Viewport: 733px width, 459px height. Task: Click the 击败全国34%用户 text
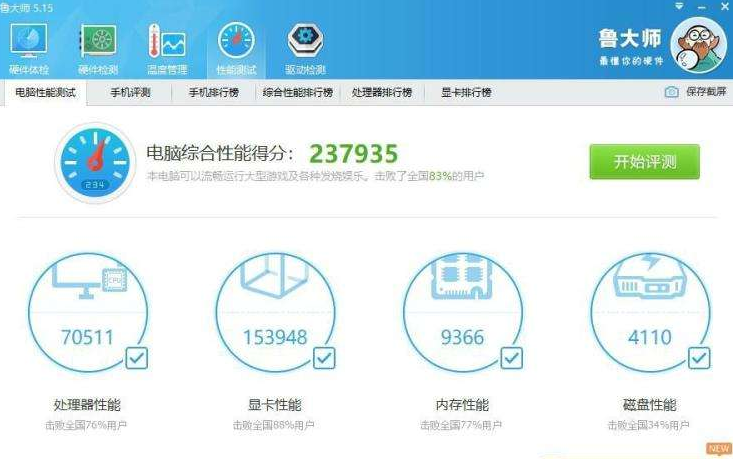(x=648, y=425)
